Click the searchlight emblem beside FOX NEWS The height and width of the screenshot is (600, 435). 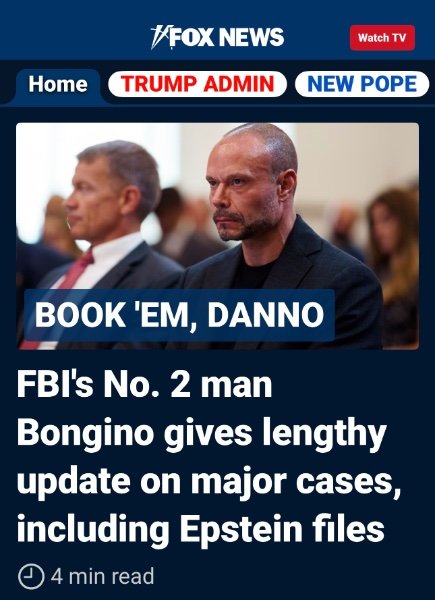(x=159, y=37)
